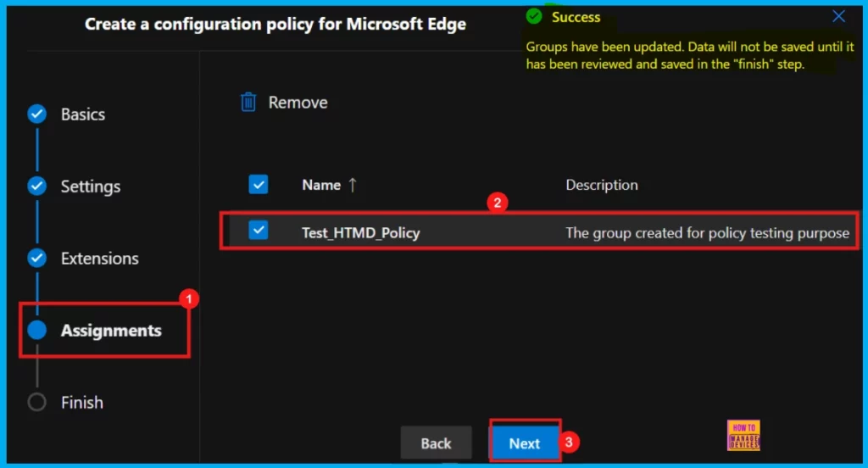Go to the Extensions step

click(100, 259)
